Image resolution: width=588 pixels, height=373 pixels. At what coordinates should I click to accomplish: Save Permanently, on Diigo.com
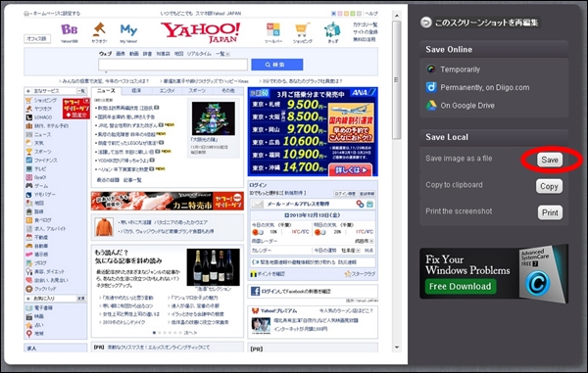[x=484, y=87]
